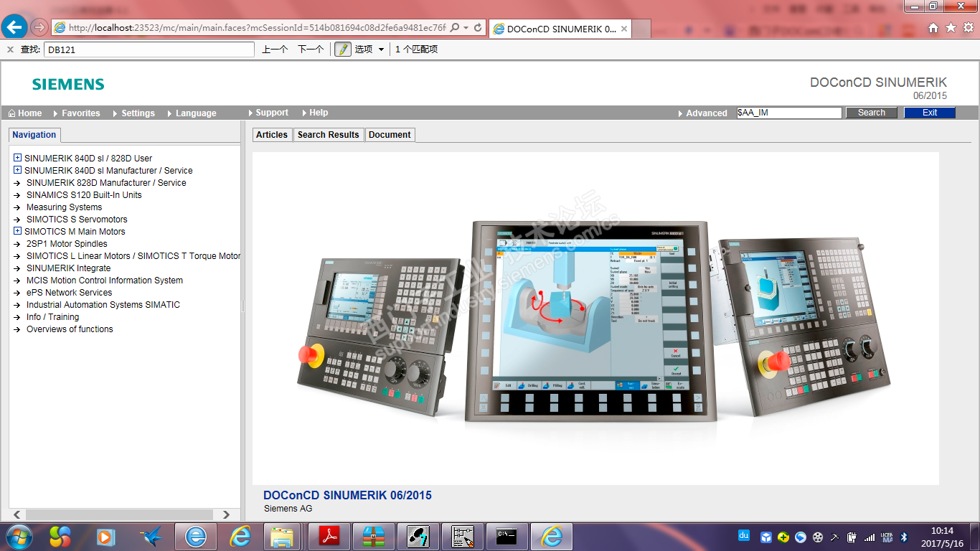This screenshot has width=980, height=551.
Task: Open Adobe Reader from the taskbar
Action: pyautogui.click(x=329, y=537)
